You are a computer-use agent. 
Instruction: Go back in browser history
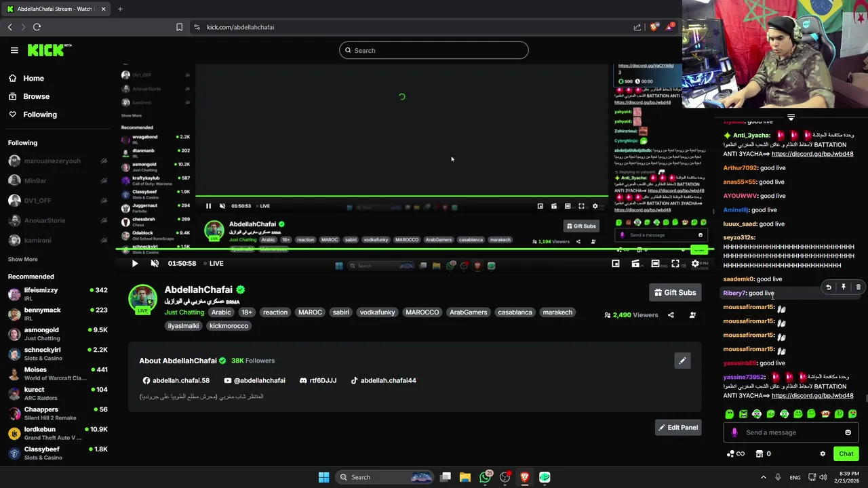[x=10, y=27]
